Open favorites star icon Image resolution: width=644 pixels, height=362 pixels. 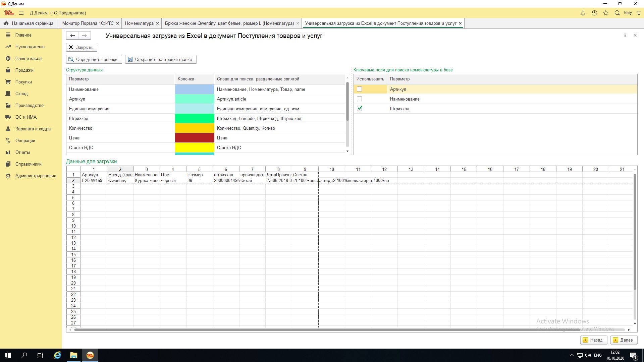pos(606,13)
